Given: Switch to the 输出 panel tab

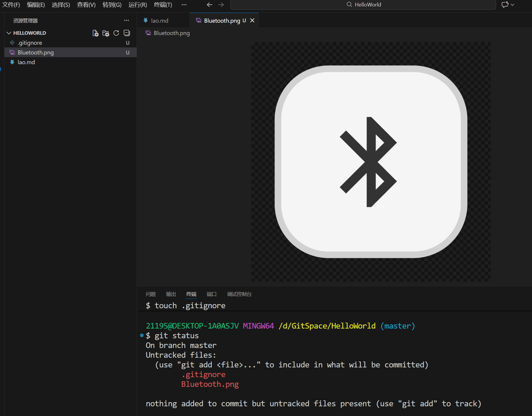Looking at the screenshot, I should [171, 294].
